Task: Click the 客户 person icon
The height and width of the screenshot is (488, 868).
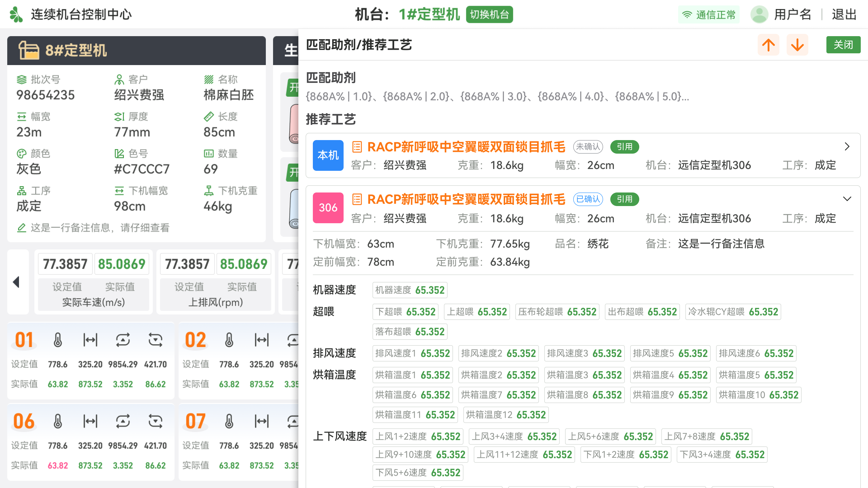Action: click(x=119, y=80)
